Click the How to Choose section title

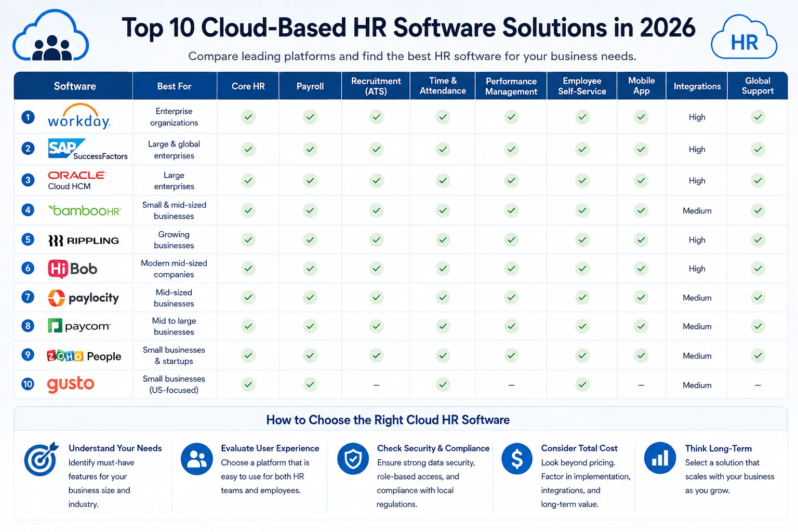pyautogui.click(x=388, y=420)
